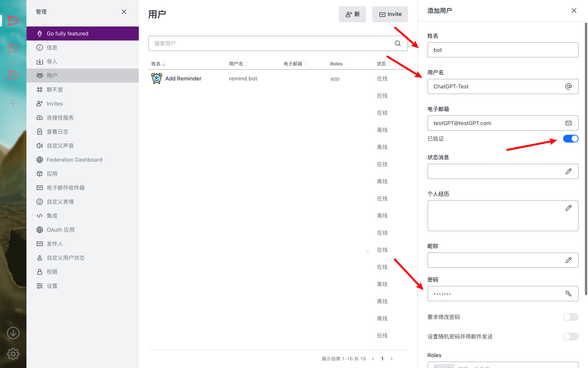Close the 添加用户 panel
Image resolution: width=588 pixels, height=368 pixels.
574,11
